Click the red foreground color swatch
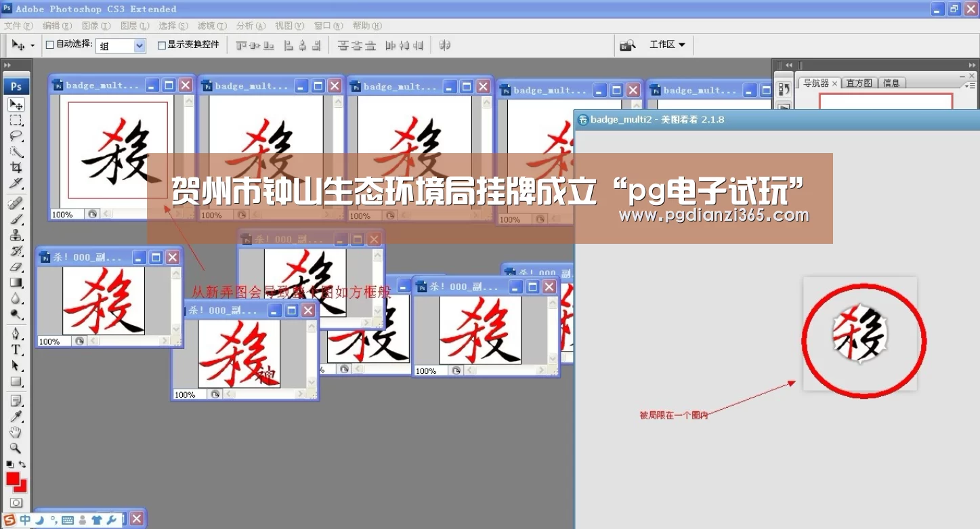This screenshot has width=980, height=529. coord(12,478)
